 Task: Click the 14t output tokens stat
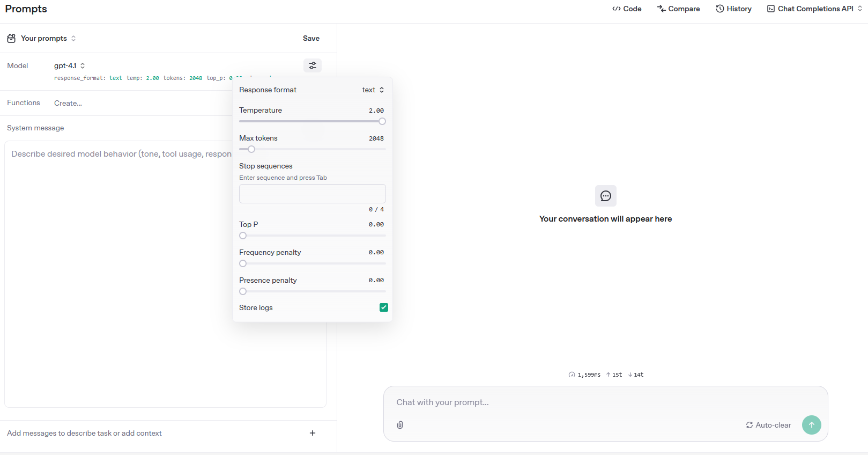coord(636,375)
